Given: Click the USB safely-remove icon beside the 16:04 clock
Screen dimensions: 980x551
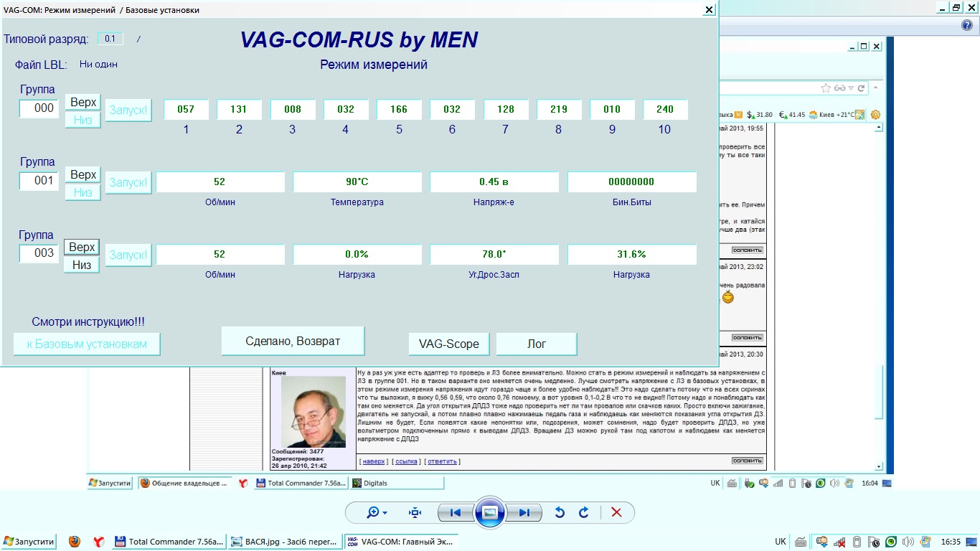Looking at the screenshot, I should [748, 483].
